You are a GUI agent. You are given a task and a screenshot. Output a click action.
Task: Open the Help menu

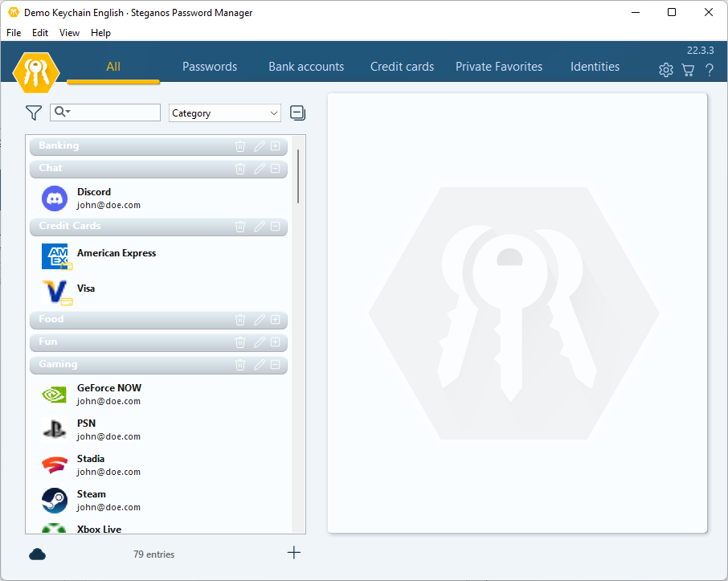point(100,32)
